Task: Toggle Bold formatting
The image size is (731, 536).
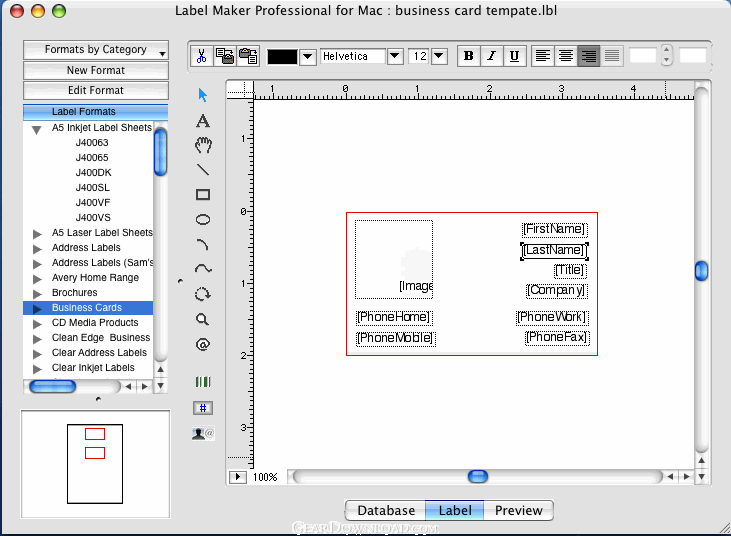Action: tap(469, 56)
